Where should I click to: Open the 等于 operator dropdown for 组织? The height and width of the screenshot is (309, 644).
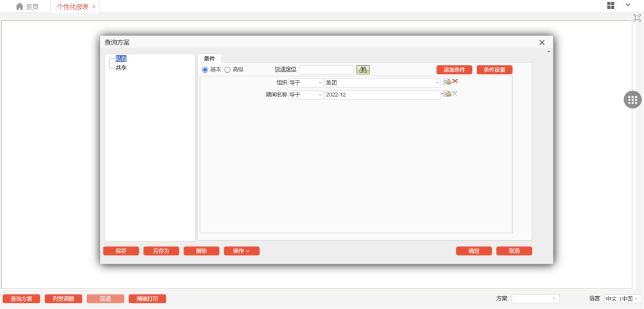306,83
